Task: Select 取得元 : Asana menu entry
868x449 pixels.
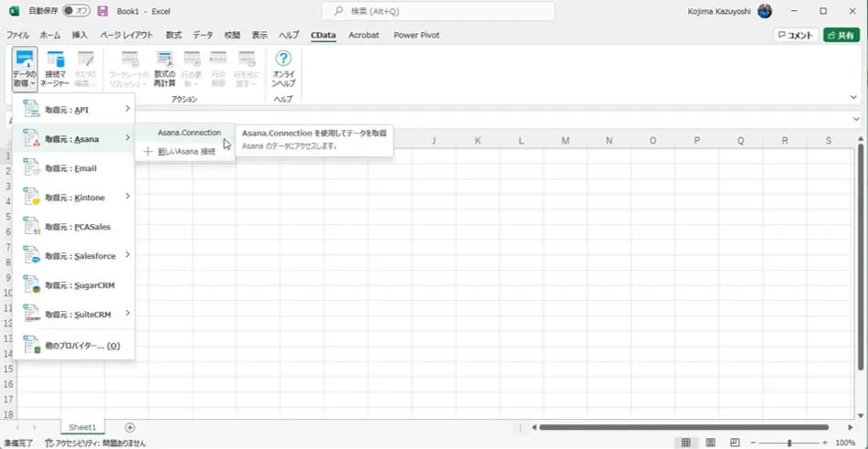Action: tap(74, 139)
